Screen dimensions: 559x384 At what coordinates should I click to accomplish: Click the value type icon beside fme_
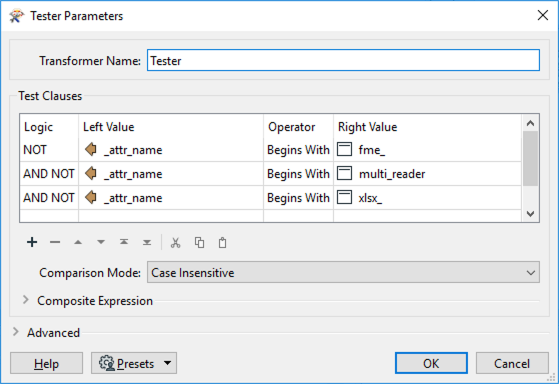point(344,149)
